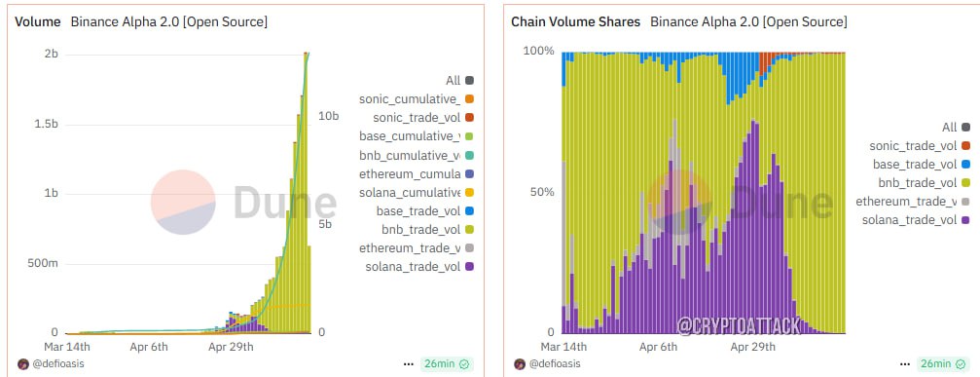Select All in the Volume chart legend
Image resolution: width=980 pixels, height=377 pixels.
459,81
